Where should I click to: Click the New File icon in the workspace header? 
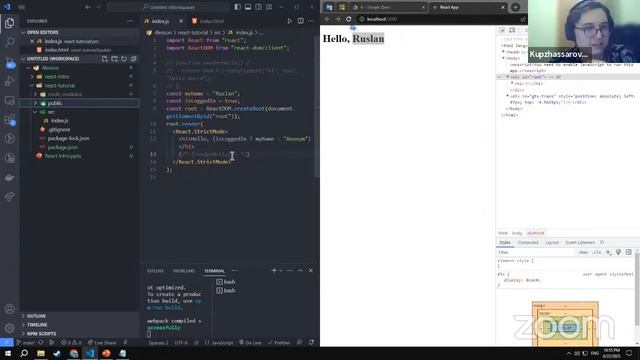(105, 59)
